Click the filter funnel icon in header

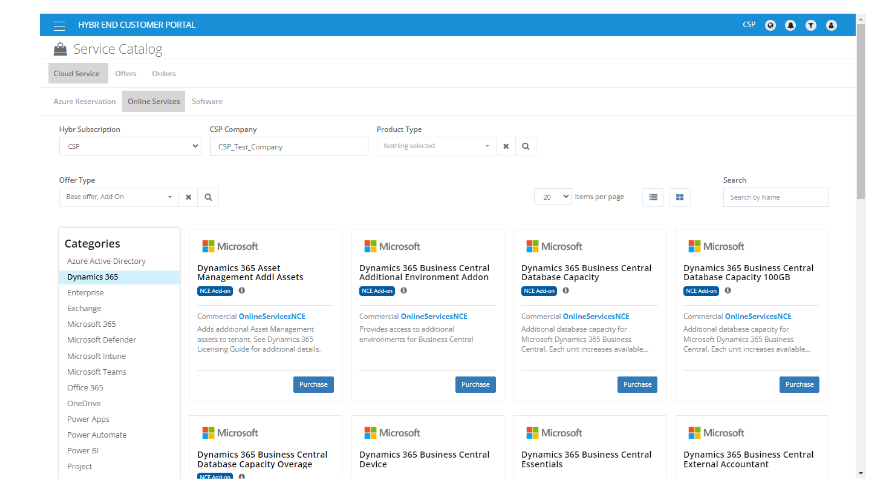(811, 25)
